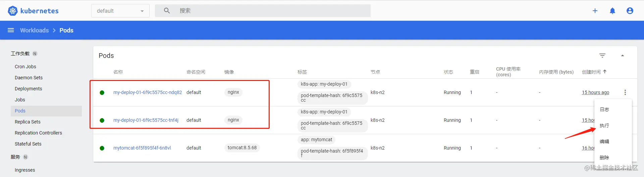Click green status dot of mytomcat pod
This screenshot has height=177, width=644.
coord(102,148)
